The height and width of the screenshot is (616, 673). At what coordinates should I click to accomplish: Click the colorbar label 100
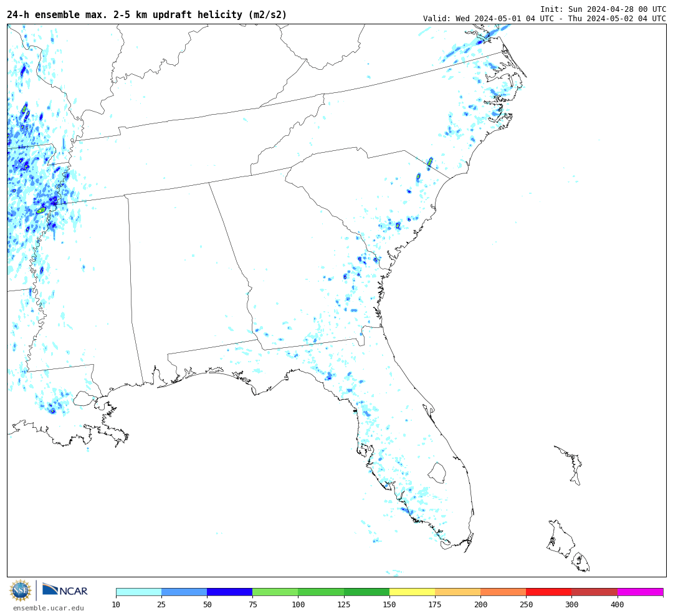298,605
